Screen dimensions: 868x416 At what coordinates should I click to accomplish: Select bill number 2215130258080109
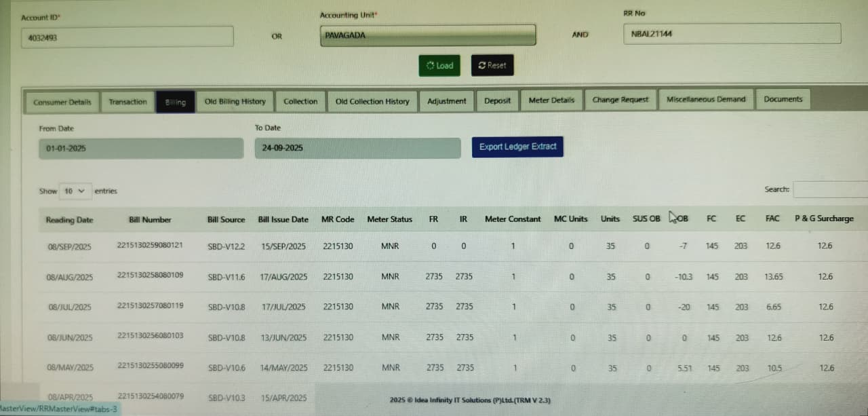[150, 275]
